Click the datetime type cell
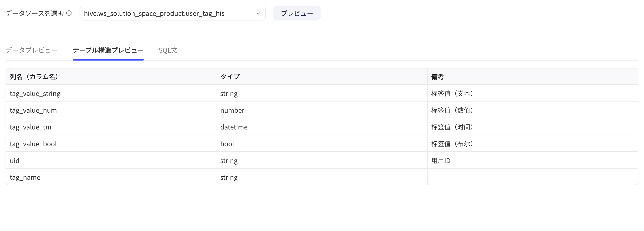This screenshot has height=231, width=644. point(322,127)
